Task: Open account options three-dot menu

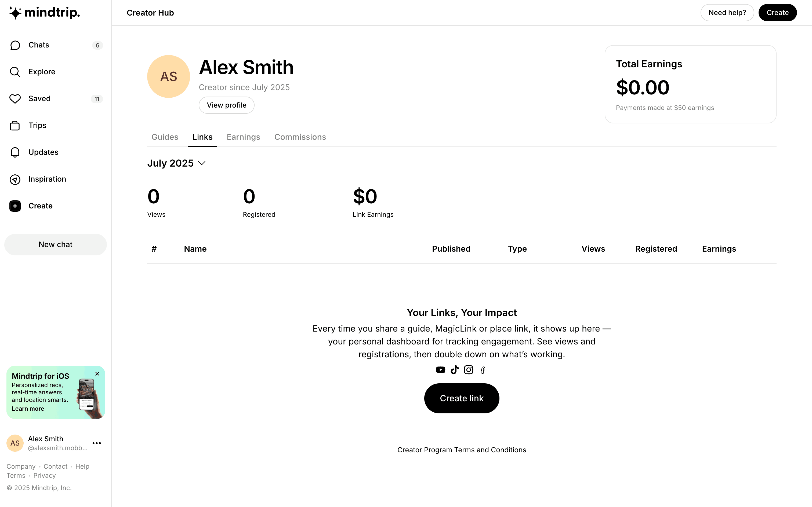Action: 97,443
